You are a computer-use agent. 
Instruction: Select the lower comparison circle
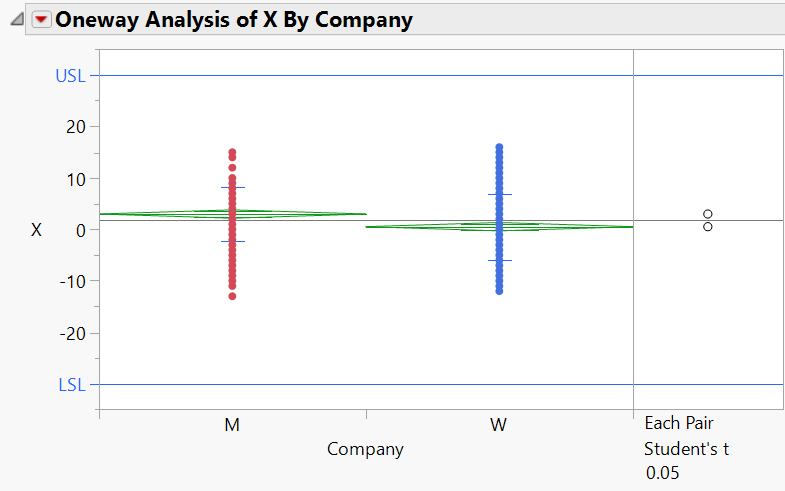pos(707,227)
